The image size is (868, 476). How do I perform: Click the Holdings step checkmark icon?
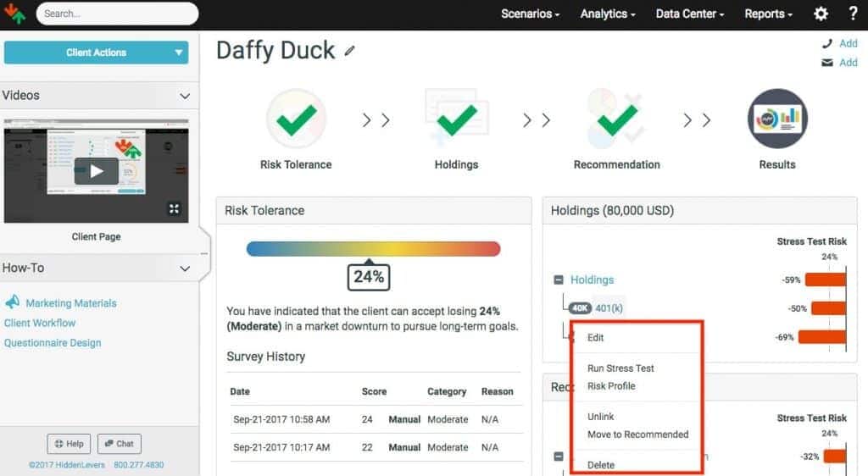point(457,119)
